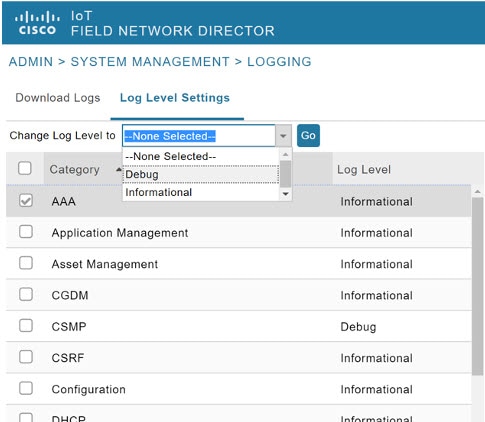Choose Informational in the dropdown list
This screenshot has width=485, height=422.
click(x=201, y=192)
